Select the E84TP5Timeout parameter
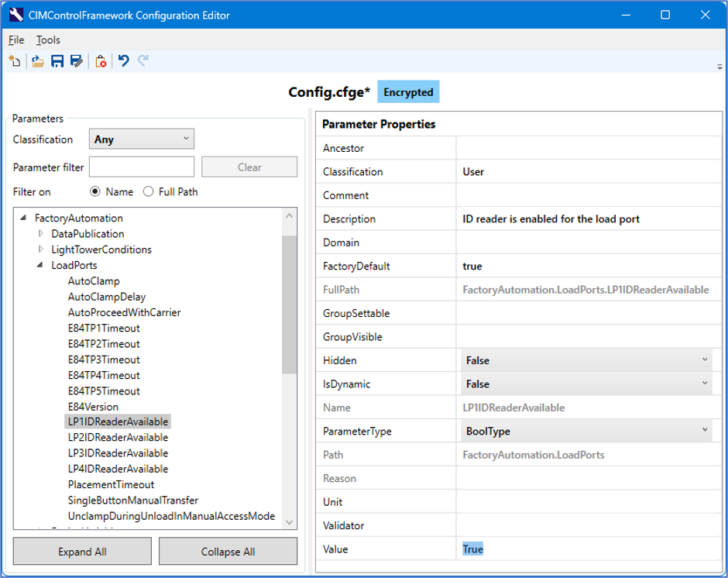Viewport: 728px width, 578px height. point(104,391)
